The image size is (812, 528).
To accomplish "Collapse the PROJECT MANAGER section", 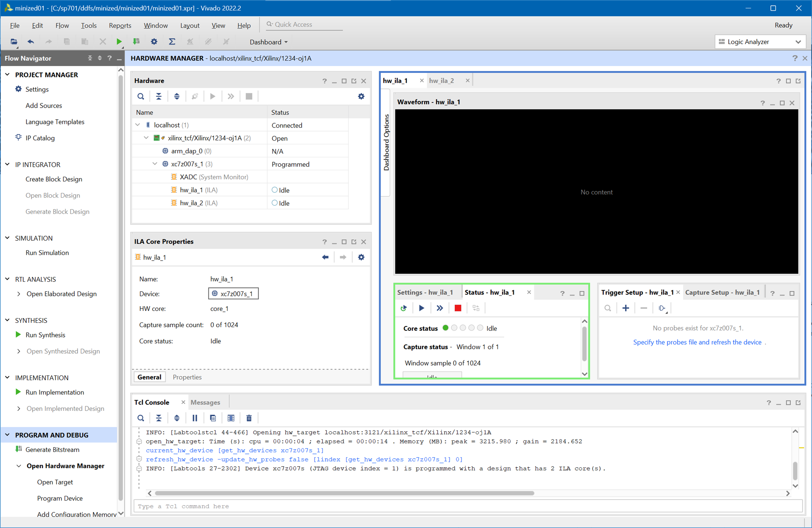I will point(8,74).
